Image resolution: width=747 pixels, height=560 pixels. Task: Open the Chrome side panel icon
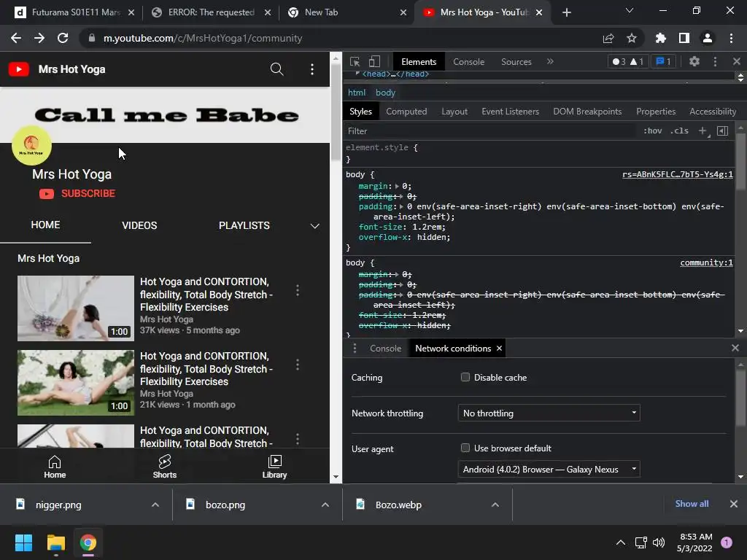684,38
